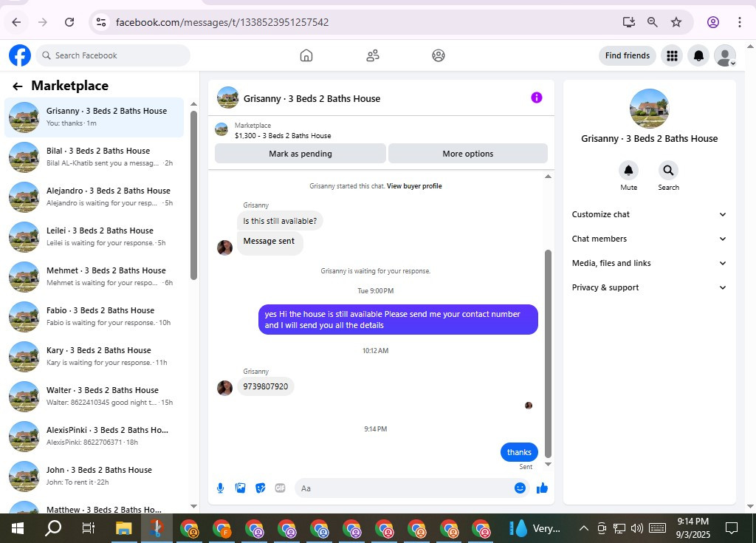
Task: Record a voice clip with microphone icon
Action: pyautogui.click(x=220, y=488)
